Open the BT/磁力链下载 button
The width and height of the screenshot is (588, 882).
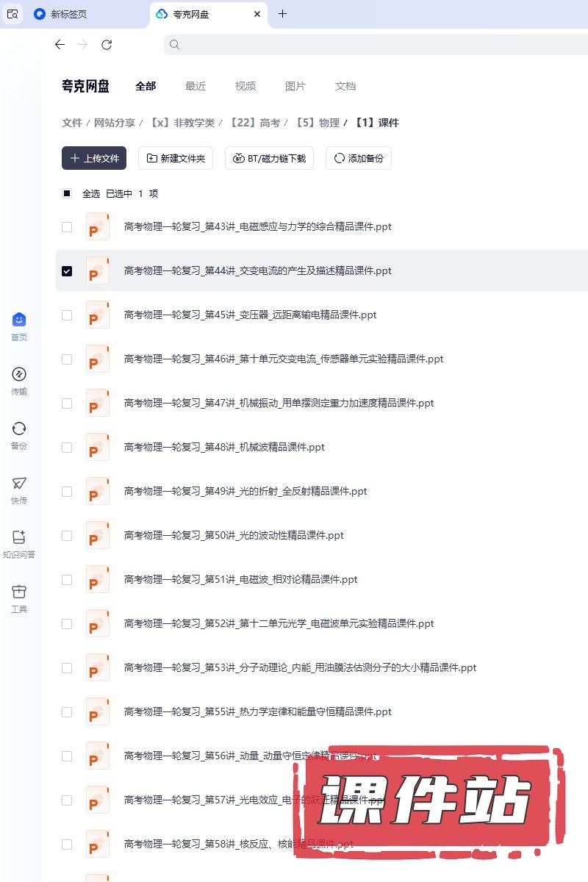(269, 158)
